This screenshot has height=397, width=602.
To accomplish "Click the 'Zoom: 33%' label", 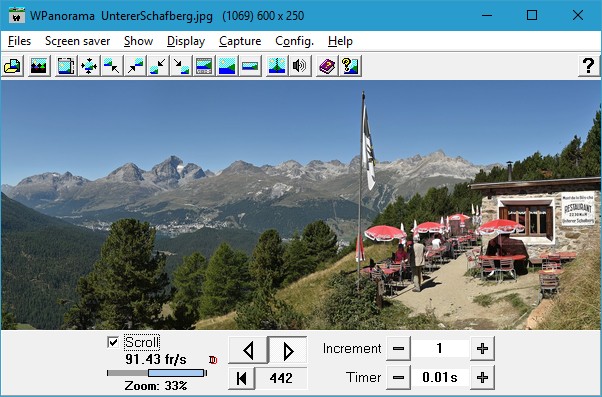I will pos(156,385).
